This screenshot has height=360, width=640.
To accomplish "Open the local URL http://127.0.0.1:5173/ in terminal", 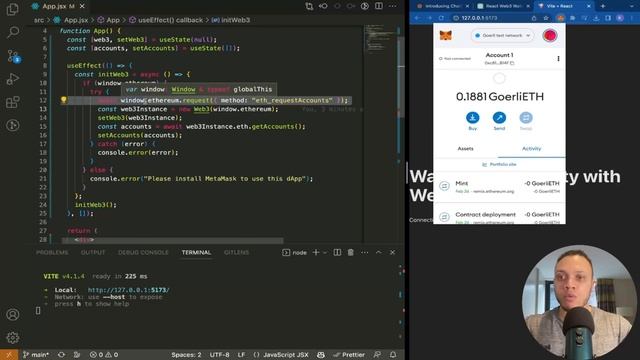I will tap(128, 290).
